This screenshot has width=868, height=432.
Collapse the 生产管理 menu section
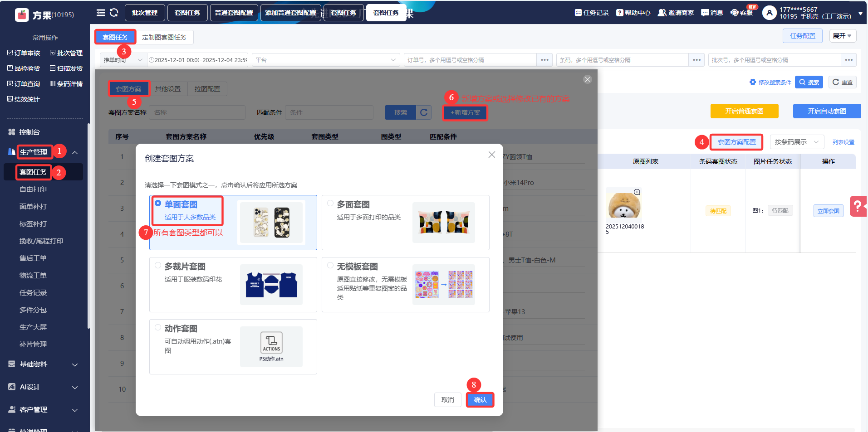coord(75,152)
